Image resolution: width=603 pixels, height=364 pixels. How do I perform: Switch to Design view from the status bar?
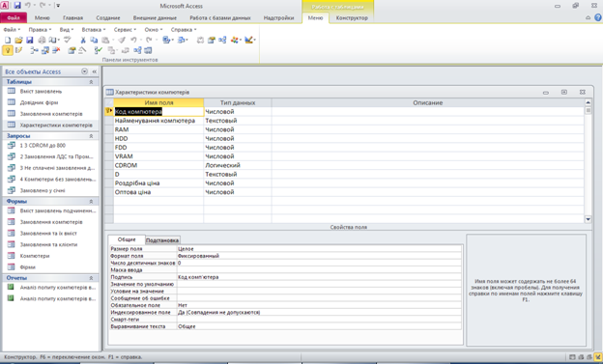[x=598, y=357]
